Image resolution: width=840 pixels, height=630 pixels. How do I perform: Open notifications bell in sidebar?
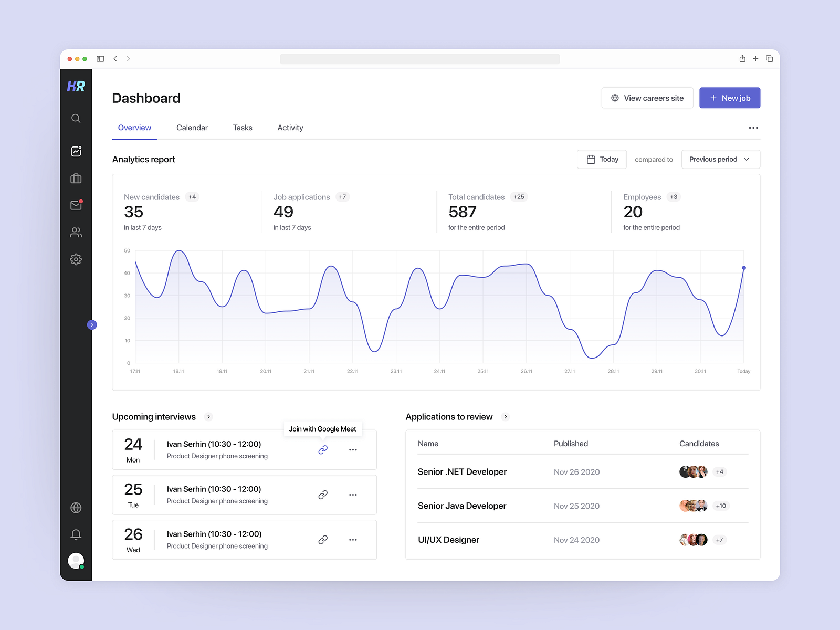(x=76, y=534)
